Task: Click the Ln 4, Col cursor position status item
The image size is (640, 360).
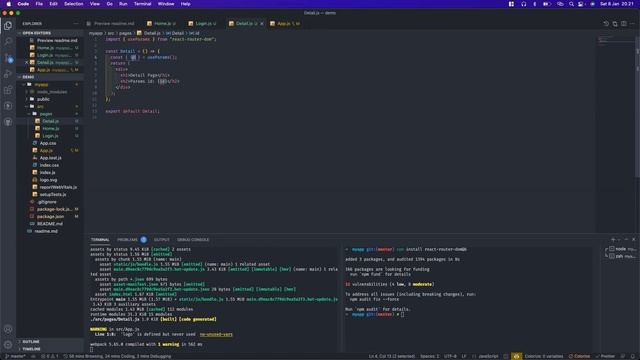Action: click(391, 356)
